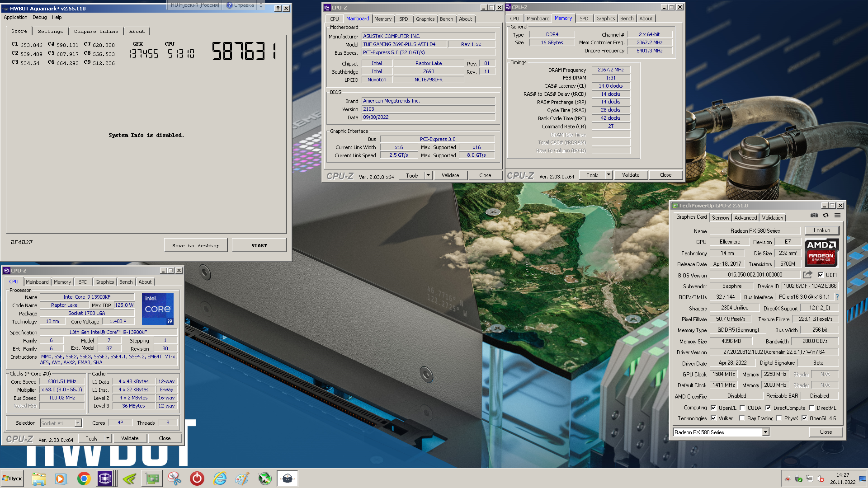Open the Help menu in Aquamark3

click(57, 17)
